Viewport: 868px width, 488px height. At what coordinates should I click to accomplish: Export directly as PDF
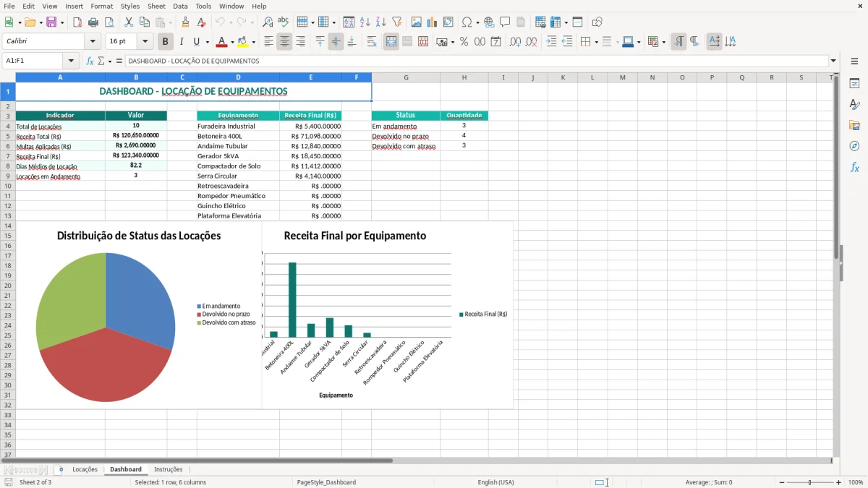tap(77, 22)
